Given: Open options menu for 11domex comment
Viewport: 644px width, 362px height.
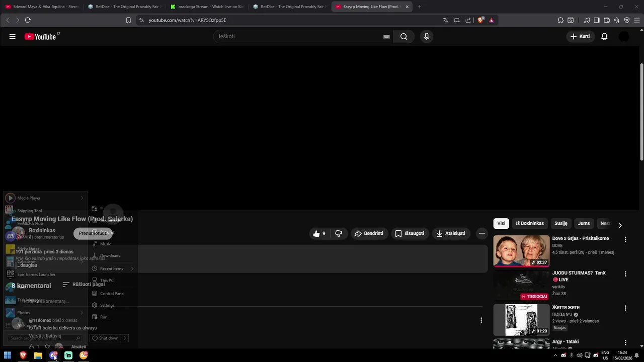Looking at the screenshot, I should 481,320.
